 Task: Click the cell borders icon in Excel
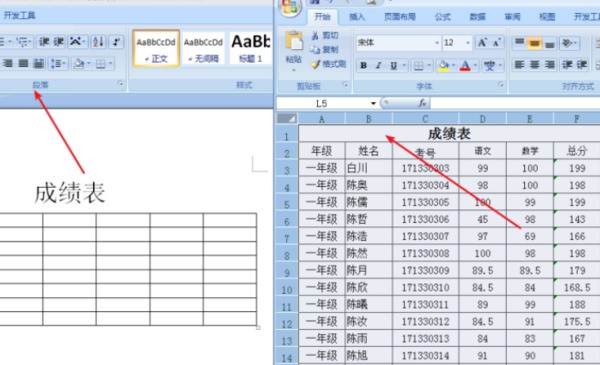(x=419, y=66)
